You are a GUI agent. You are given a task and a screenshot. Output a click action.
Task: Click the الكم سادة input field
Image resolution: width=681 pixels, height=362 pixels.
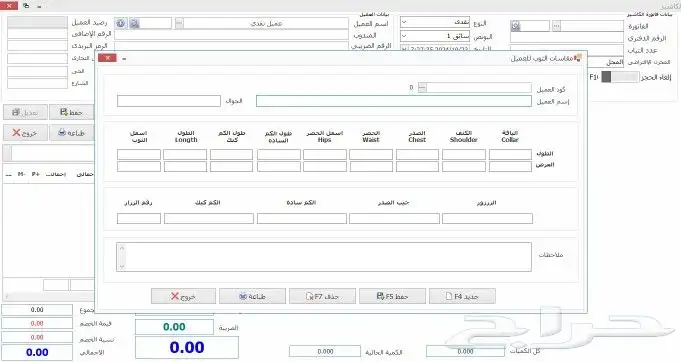[x=302, y=218]
